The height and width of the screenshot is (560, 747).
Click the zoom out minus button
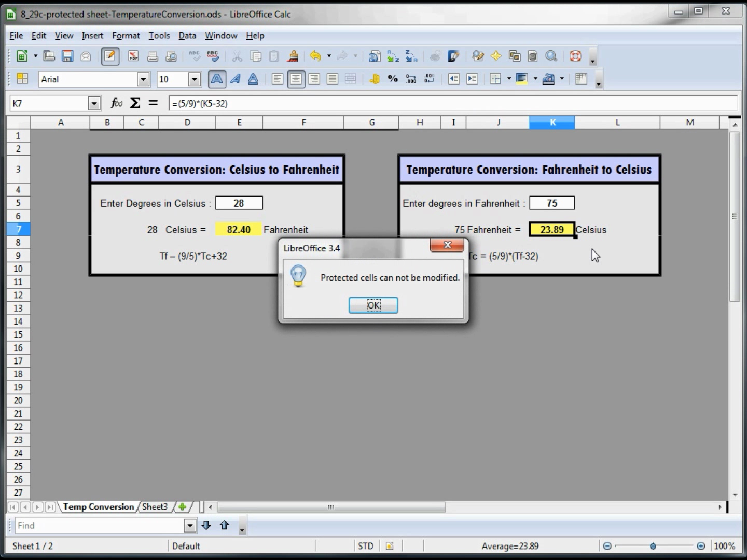[607, 546]
